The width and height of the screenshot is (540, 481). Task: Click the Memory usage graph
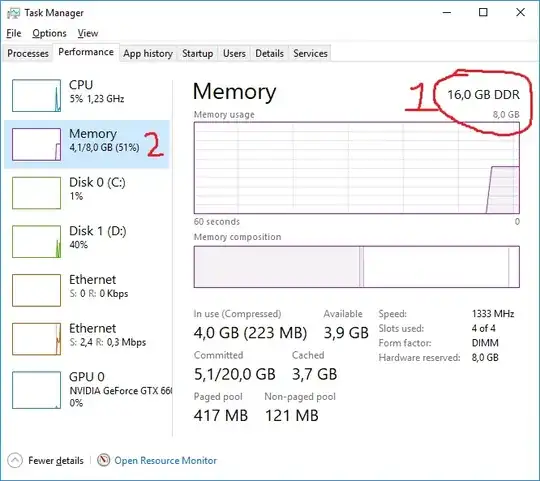point(357,168)
